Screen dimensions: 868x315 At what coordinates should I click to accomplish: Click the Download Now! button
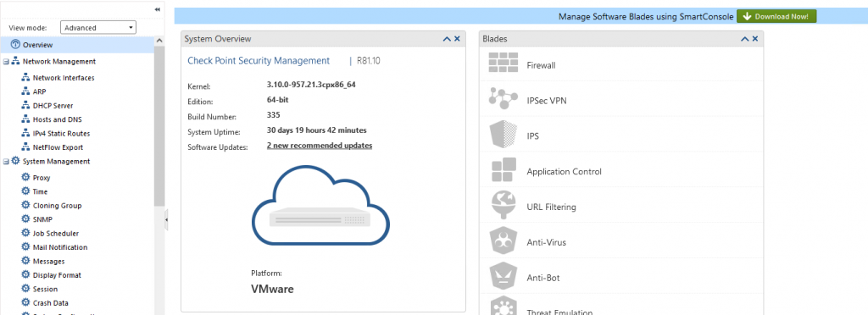(776, 17)
